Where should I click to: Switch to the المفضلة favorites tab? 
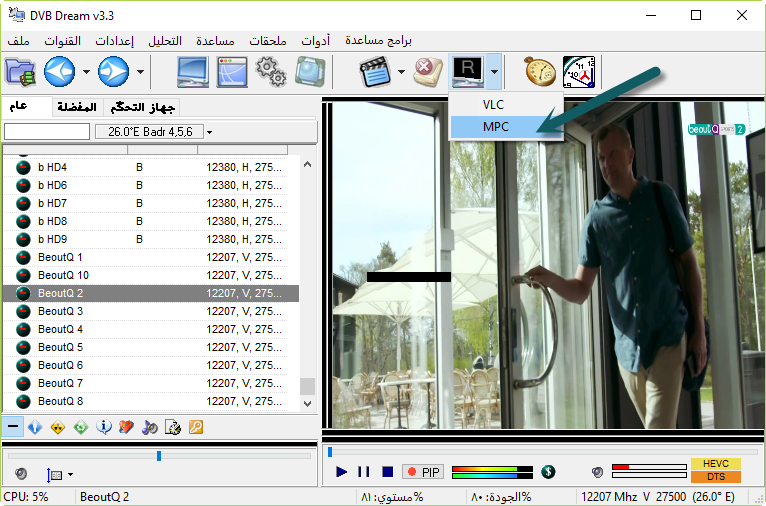[x=77, y=107]
